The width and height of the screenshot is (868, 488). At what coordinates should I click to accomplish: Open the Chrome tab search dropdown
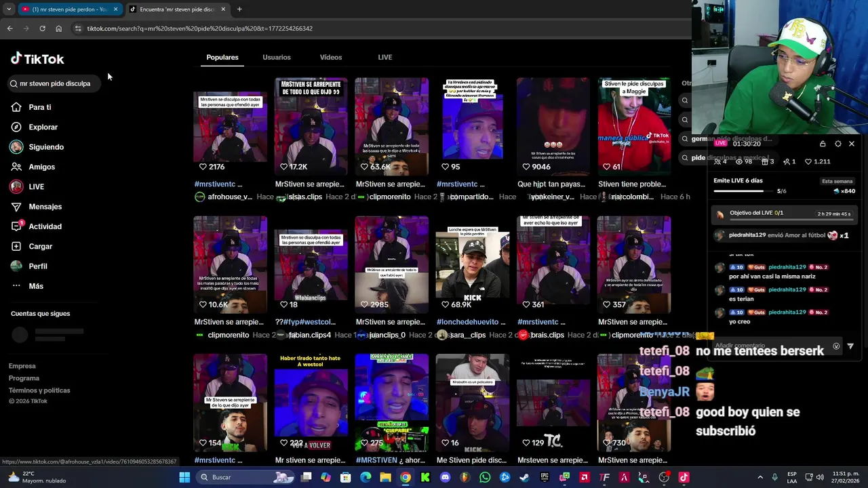point(8,9)
